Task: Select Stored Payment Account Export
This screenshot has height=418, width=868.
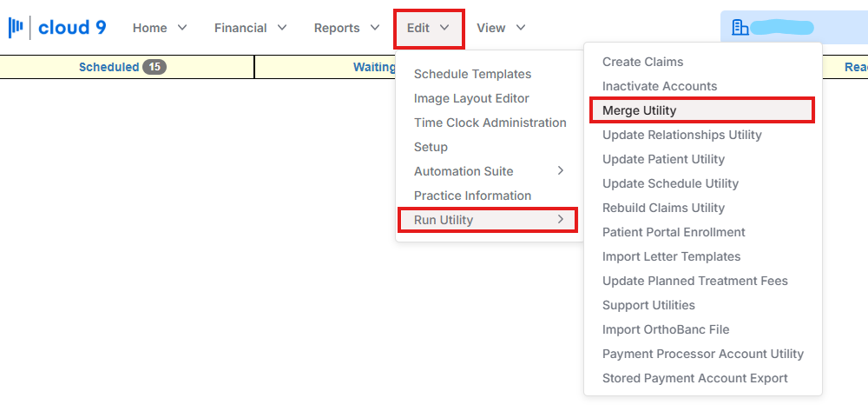Action: (x=694, y=379)
